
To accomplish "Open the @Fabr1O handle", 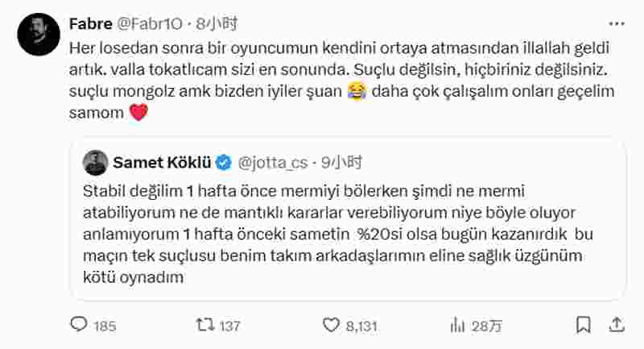I will (150, 24).
